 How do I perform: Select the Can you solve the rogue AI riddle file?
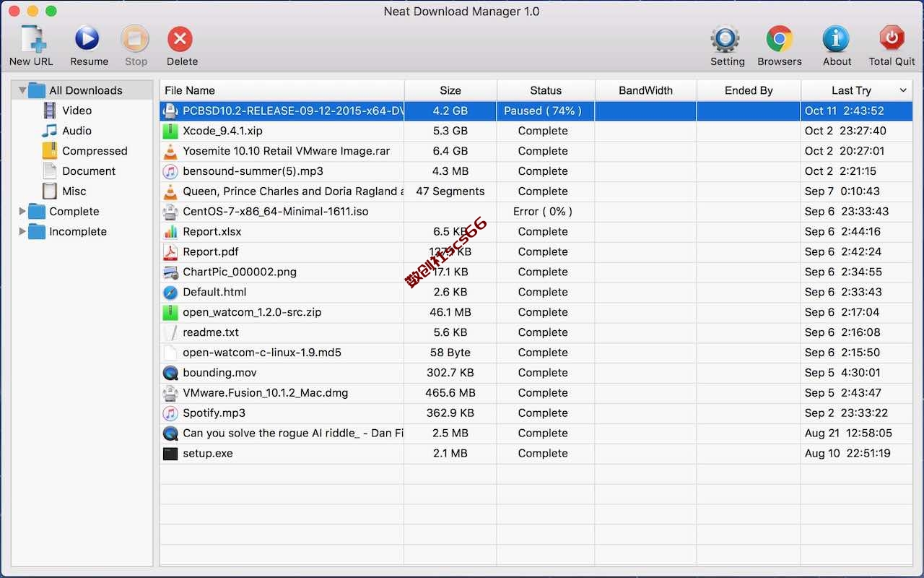pos(293,433)
